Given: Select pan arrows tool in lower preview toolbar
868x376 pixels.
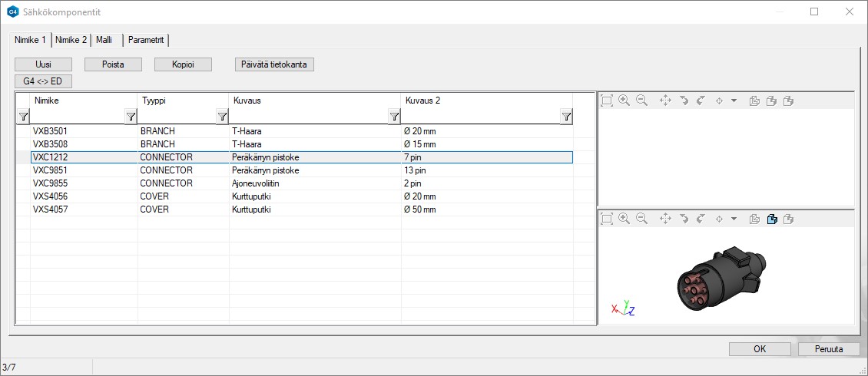Looking at the screenshot, I should [665, 219].
